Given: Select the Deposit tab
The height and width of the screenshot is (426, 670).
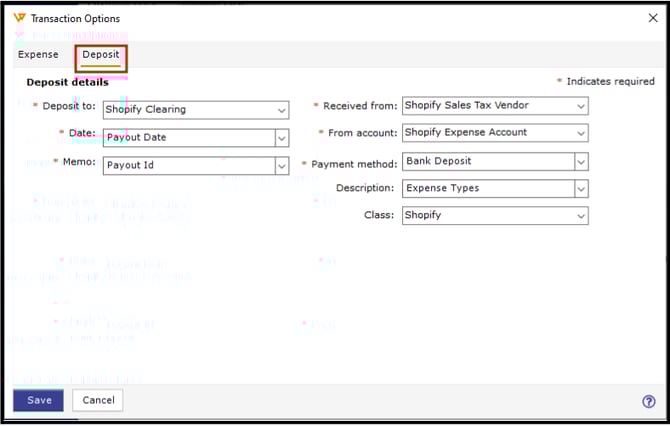Looking at the screenshot, I should click(101, 55).
